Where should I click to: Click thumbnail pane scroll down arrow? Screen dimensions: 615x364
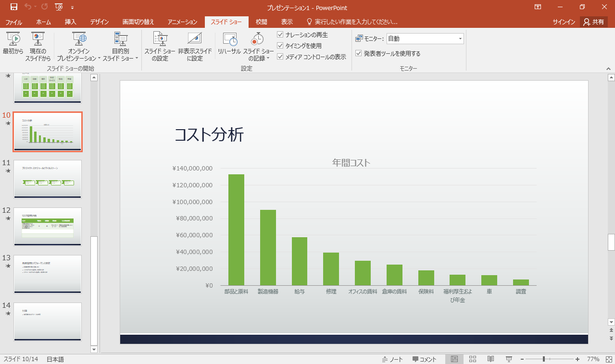(94, 349)
